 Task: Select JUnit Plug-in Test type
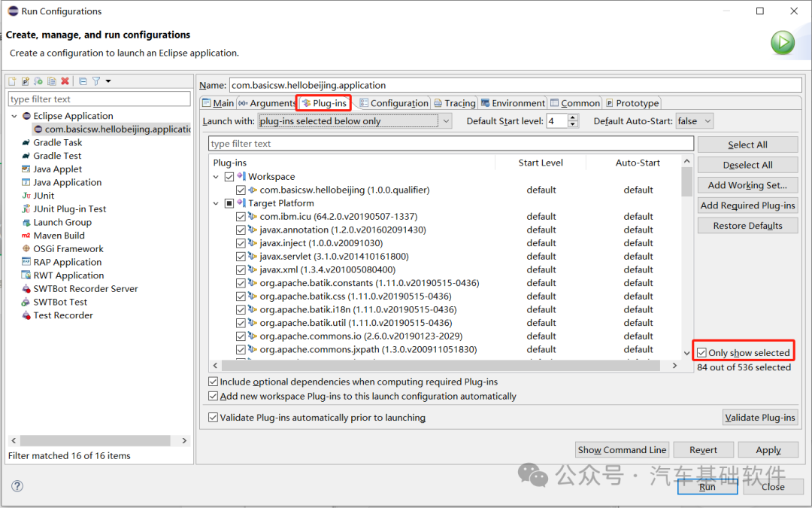[69, 209]
